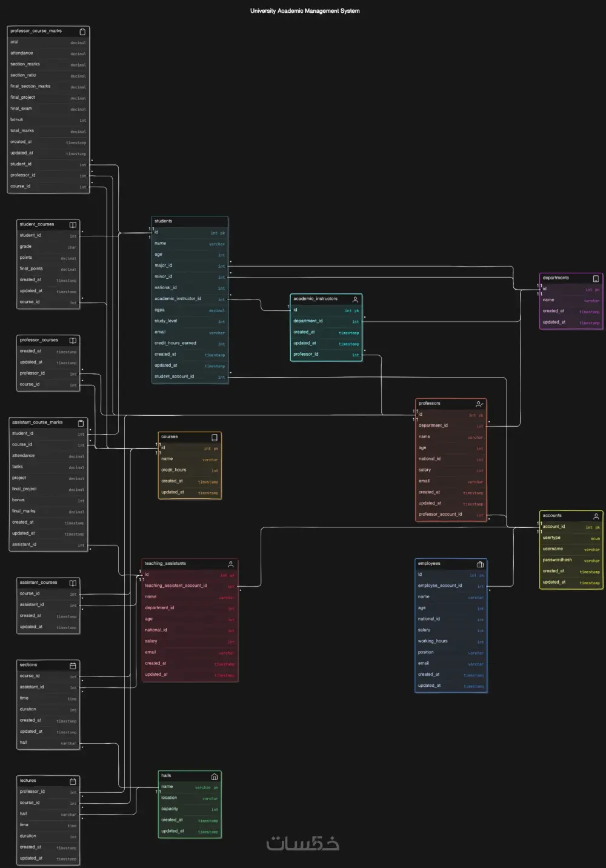Image resolution: width=606 pixels, height=868 pixels.
Task: Click study_level row in students table
Action: click(x=190, y=321)
